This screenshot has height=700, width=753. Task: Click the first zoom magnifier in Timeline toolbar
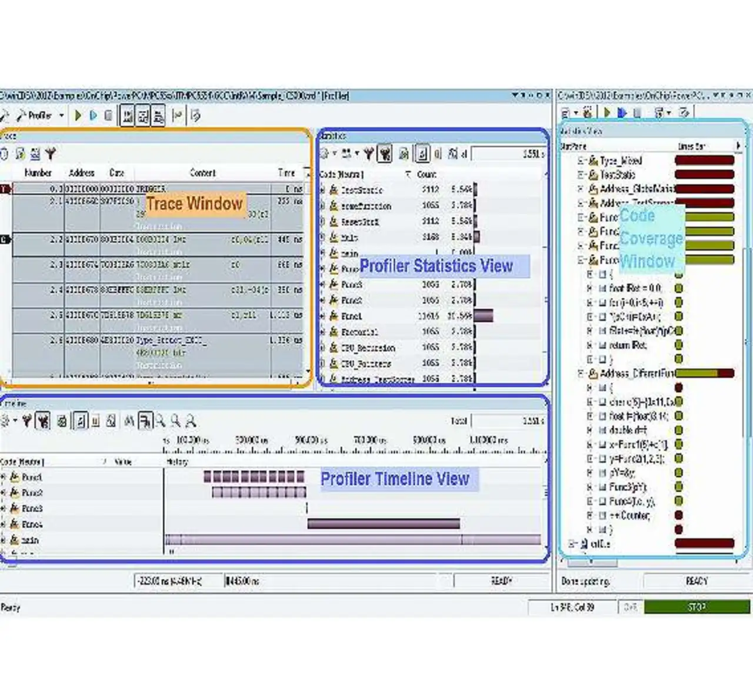coord(161,421)
